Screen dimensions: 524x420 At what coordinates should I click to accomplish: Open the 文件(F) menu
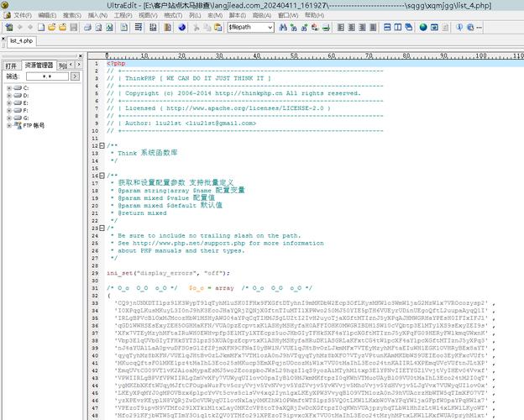pyautogui.click(x=23, y=15)
